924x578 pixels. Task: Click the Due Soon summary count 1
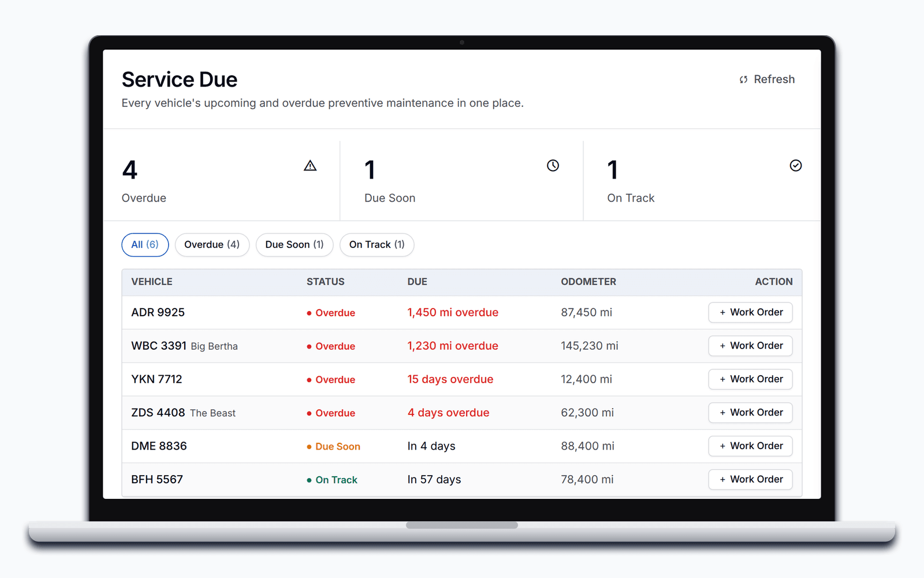tap(370, 170)
